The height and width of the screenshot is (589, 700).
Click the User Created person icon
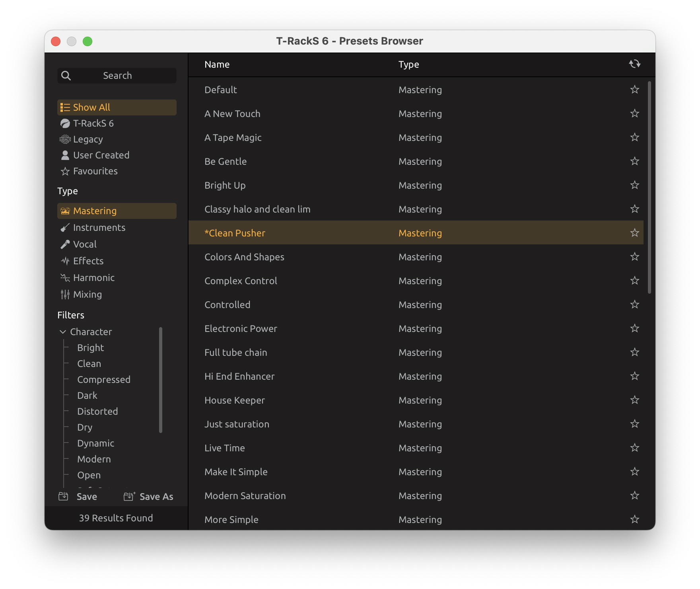tap(65, 155)
